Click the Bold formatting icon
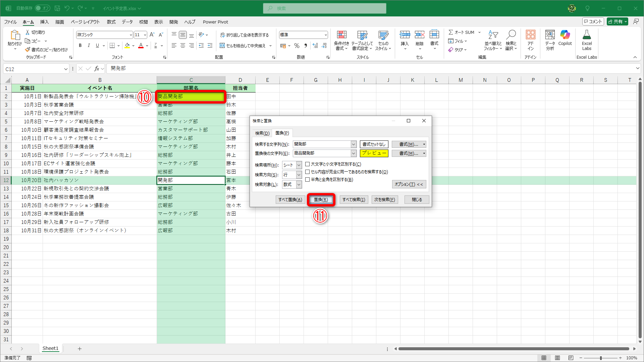 click(80, 46)
